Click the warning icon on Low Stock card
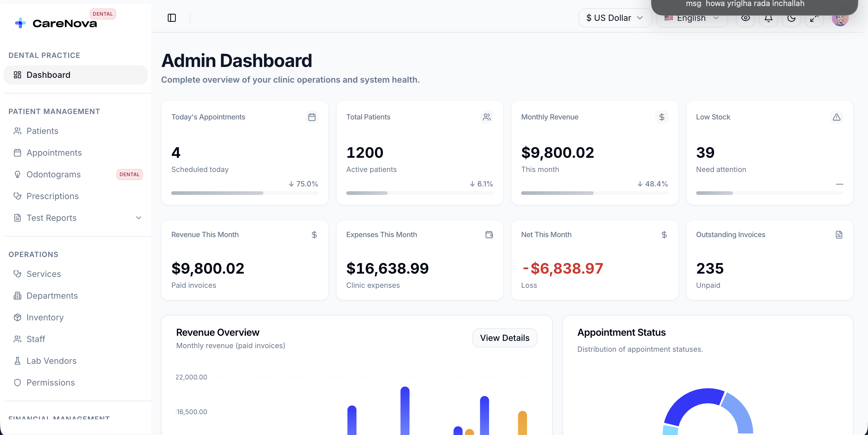This screenshot has height=435, width=868. 837,117
